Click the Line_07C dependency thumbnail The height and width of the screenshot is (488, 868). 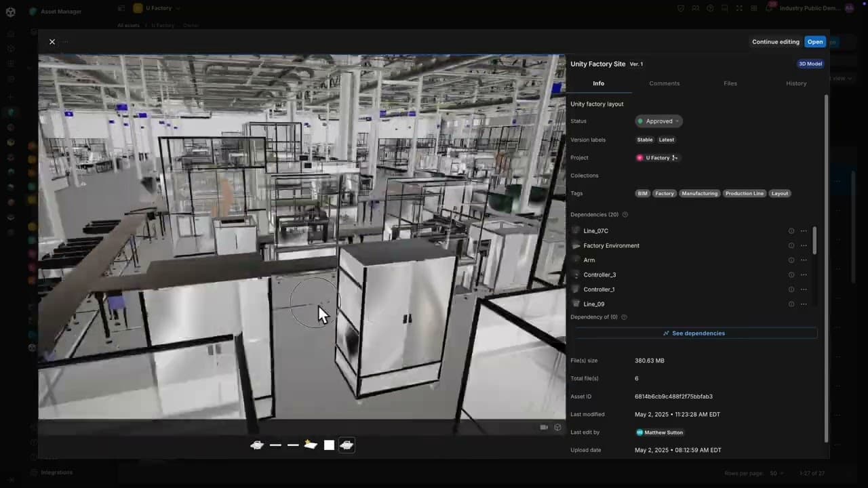click(576, 231)
